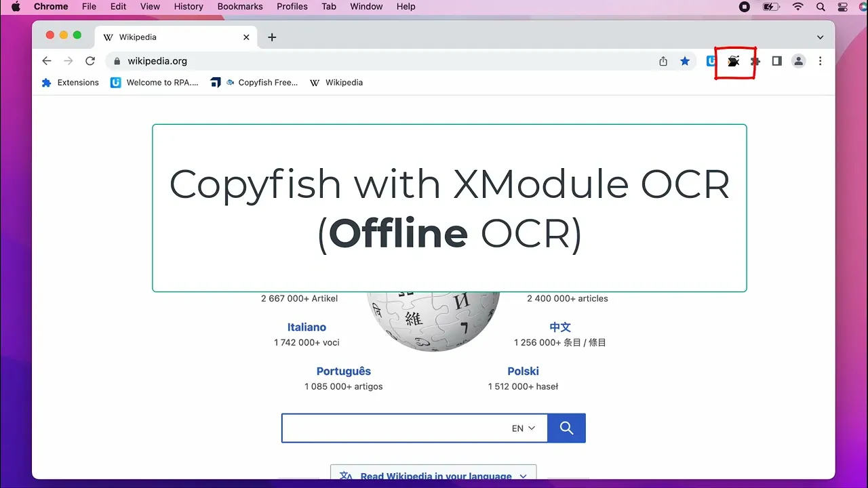Open the View menu
The width and height of the screenshot is (868, 488).
tap(150, 7)
